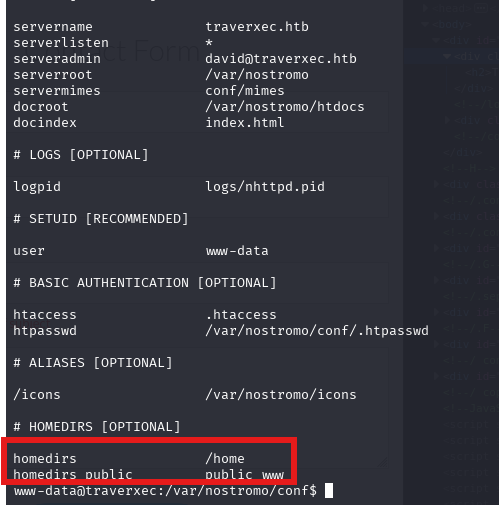Click the /var/nostromo/htdocs docroot path
The width and height of the screenshot is (499, 505).
pos(285,107)
